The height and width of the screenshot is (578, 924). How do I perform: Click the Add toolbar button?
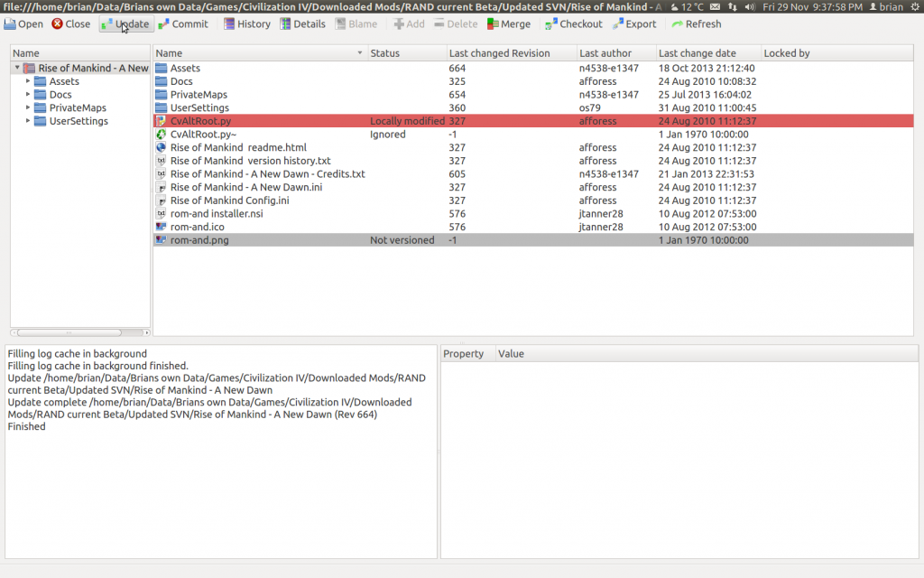click(x=409, y=24)
